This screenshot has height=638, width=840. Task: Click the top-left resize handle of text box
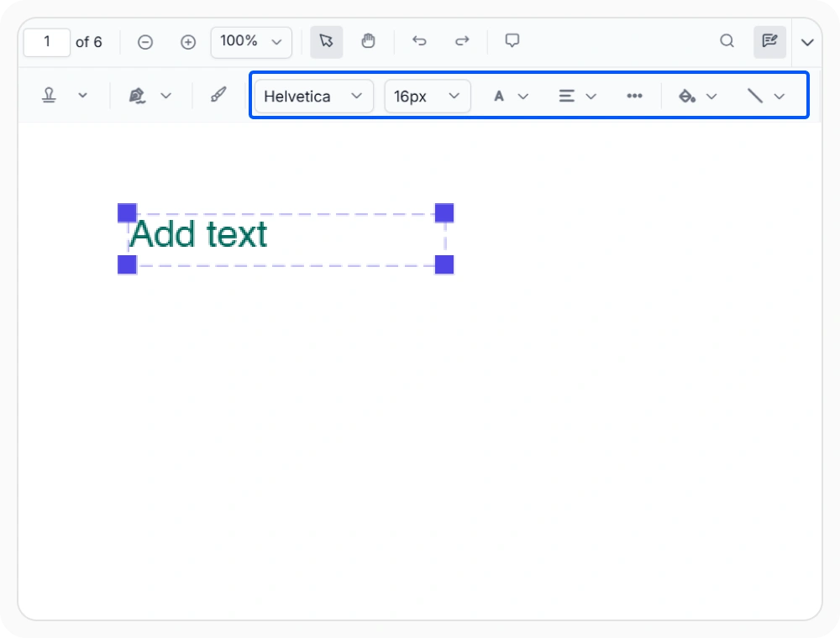127,213
